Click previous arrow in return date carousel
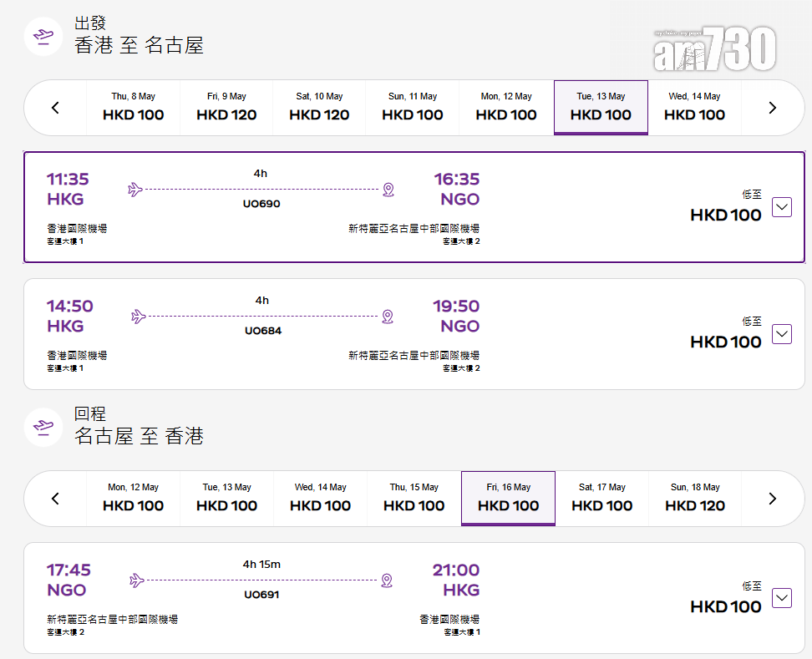Screen dimensions: 812x659 point(56,499)
